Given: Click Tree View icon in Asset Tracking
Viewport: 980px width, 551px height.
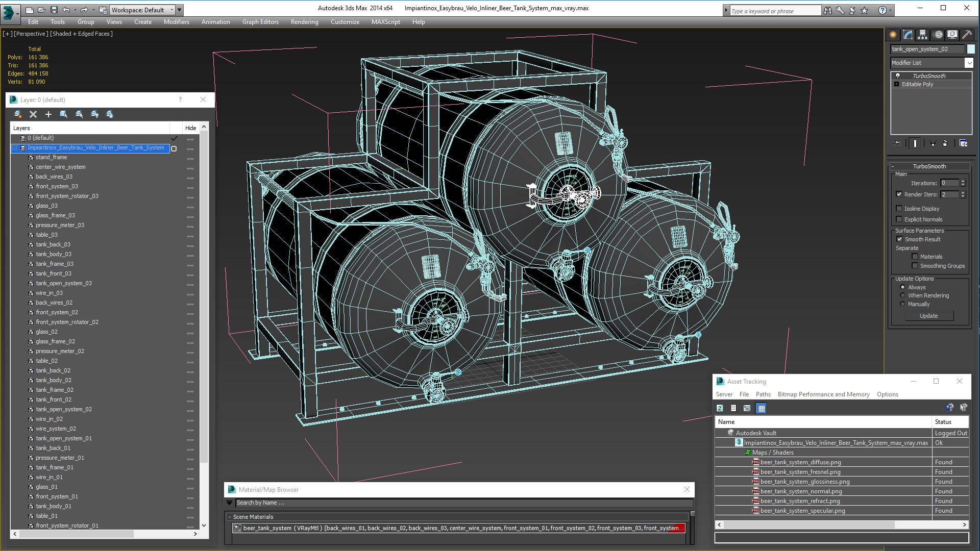Looking at the screenshot, I should tap(747, 408).
